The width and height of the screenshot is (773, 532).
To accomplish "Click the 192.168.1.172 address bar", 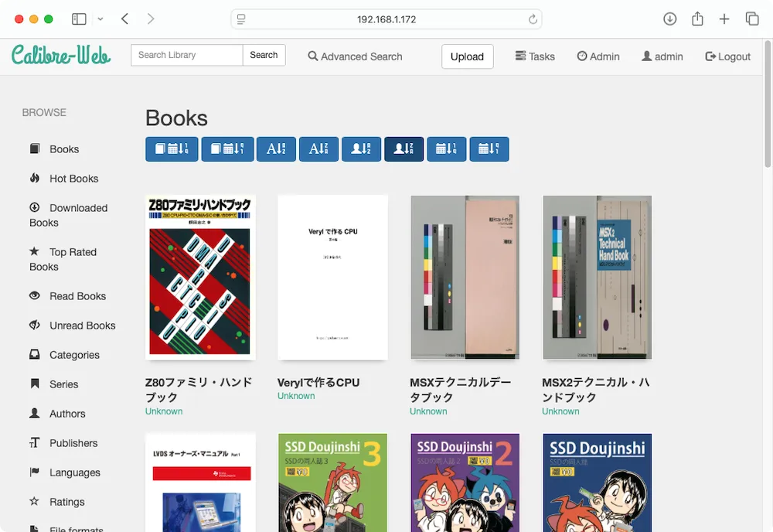I will tap(386, 19).
